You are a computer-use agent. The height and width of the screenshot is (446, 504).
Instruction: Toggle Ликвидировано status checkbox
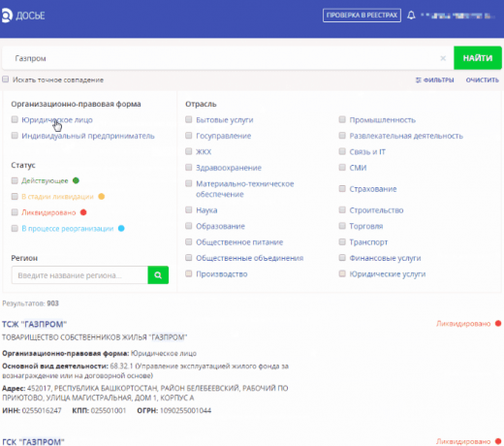coord(15,212)
